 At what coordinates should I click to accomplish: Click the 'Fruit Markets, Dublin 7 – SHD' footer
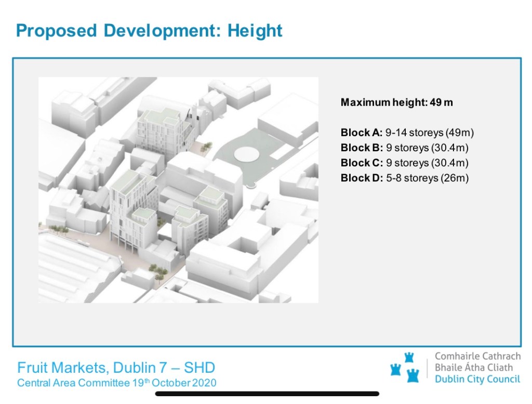pyautogui.click(x=116, y=368)
